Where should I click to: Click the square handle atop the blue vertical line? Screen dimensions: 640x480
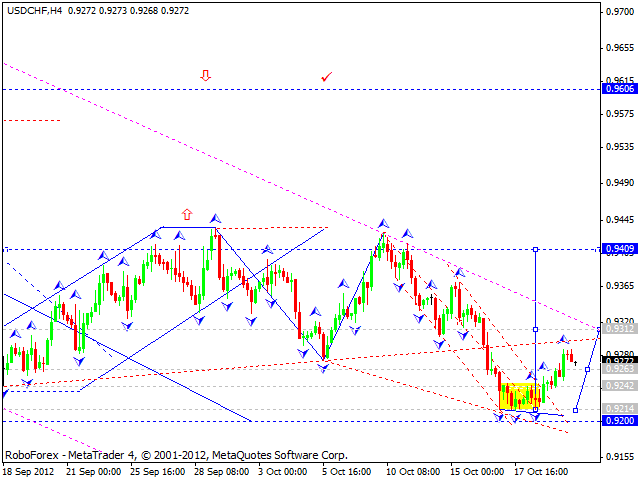pos(537,249)
